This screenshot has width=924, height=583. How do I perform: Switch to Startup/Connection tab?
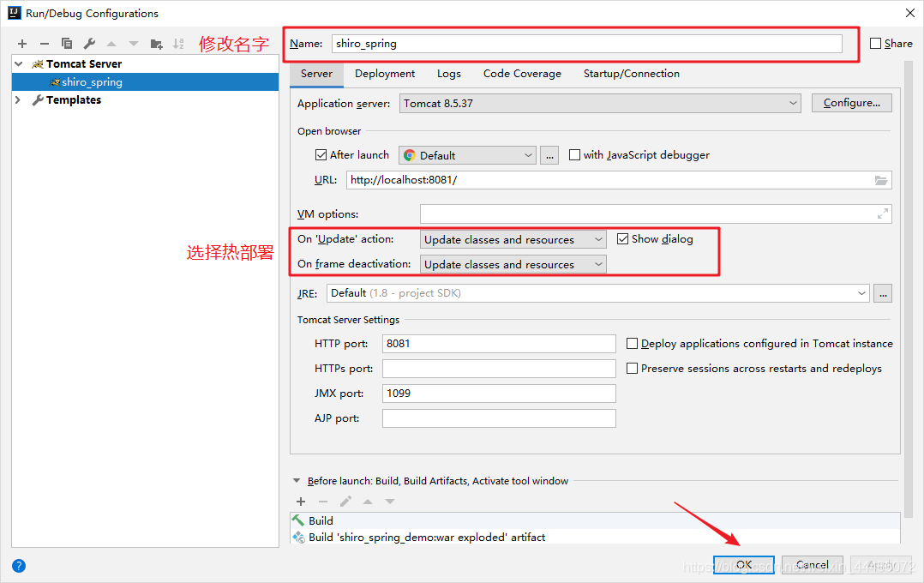pyautogui.click(x=632, y=74)
